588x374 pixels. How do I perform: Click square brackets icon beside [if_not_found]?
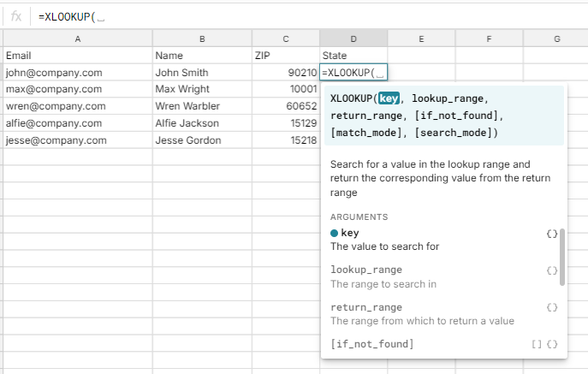point(536,344)
